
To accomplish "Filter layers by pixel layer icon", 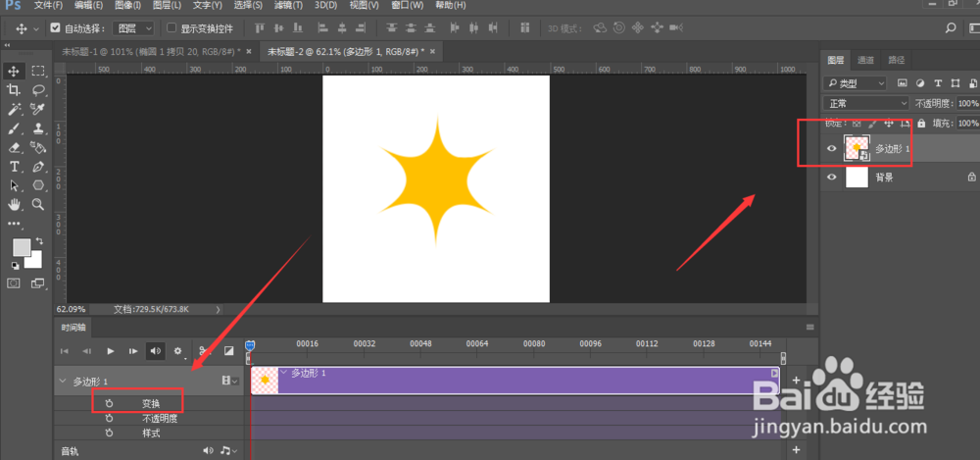I will click(902, 82).
